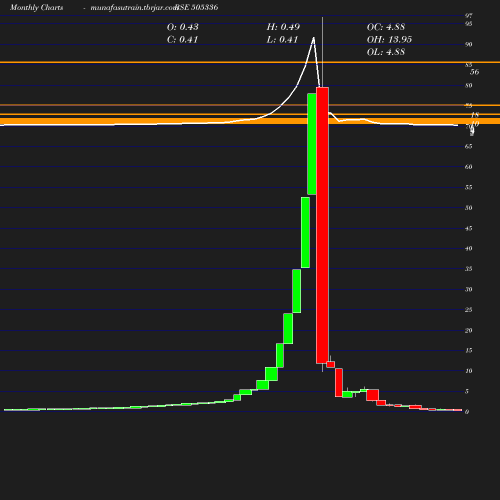Click the tallest red candlestick
The width and height of the screenshot is (500, 500).
pos(322,225)
